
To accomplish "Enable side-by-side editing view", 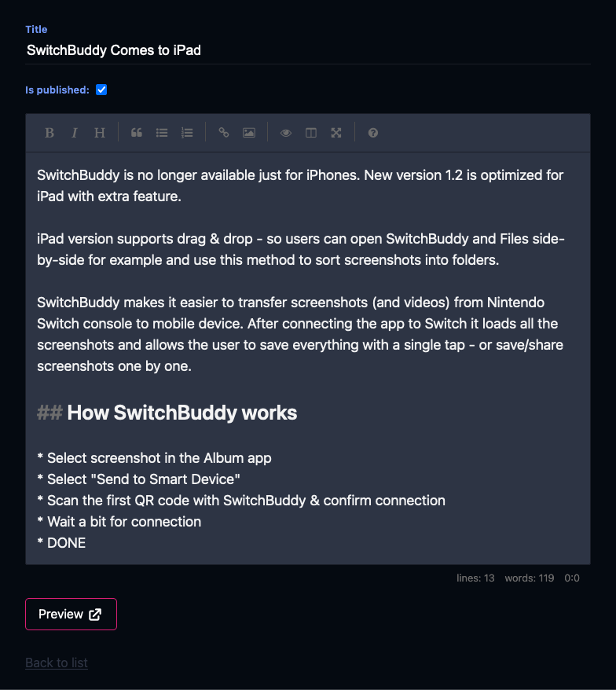I will (x=311, y=133).
